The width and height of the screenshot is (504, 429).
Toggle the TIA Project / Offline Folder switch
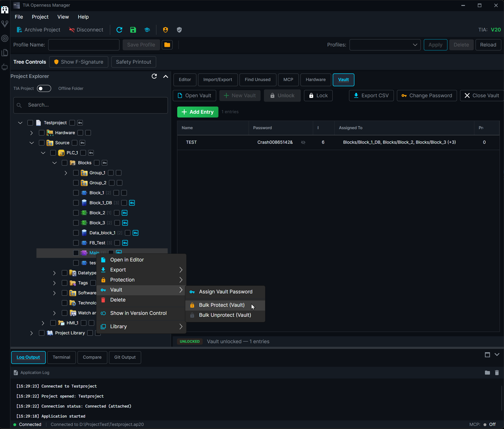[44, 88]
